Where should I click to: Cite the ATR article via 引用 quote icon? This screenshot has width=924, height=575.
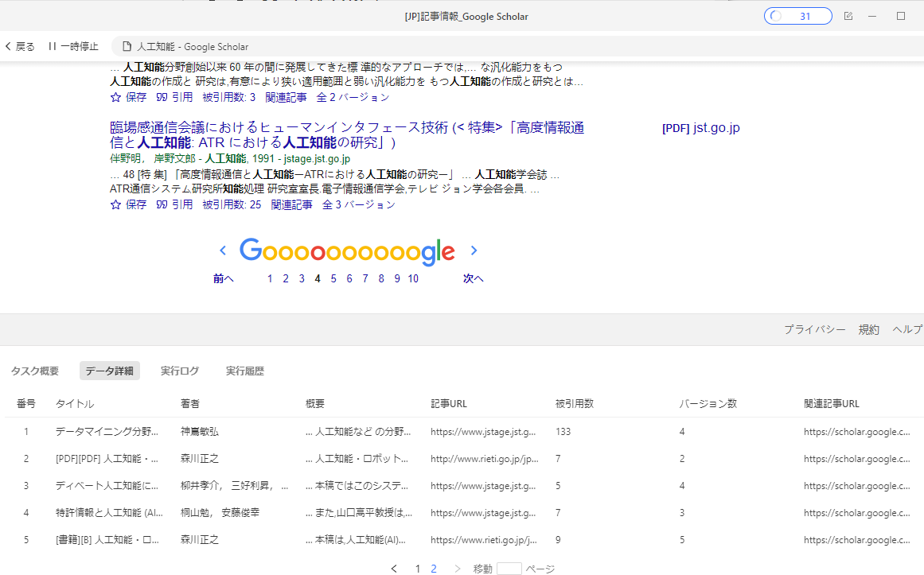tap(174, 204)
